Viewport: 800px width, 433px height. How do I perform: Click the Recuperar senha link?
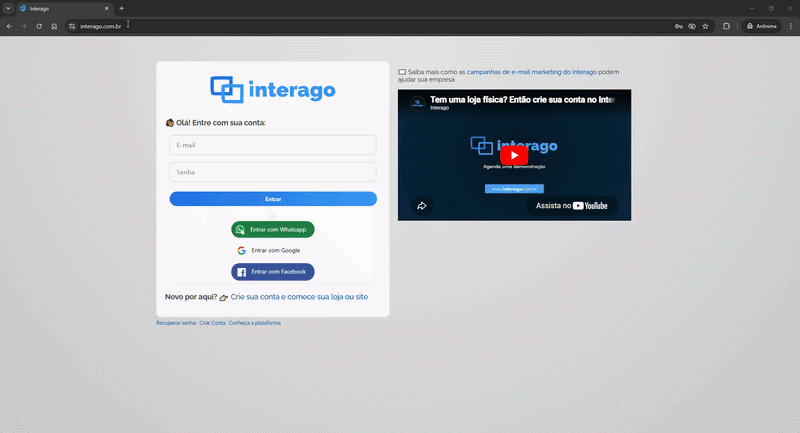(176, 323)
